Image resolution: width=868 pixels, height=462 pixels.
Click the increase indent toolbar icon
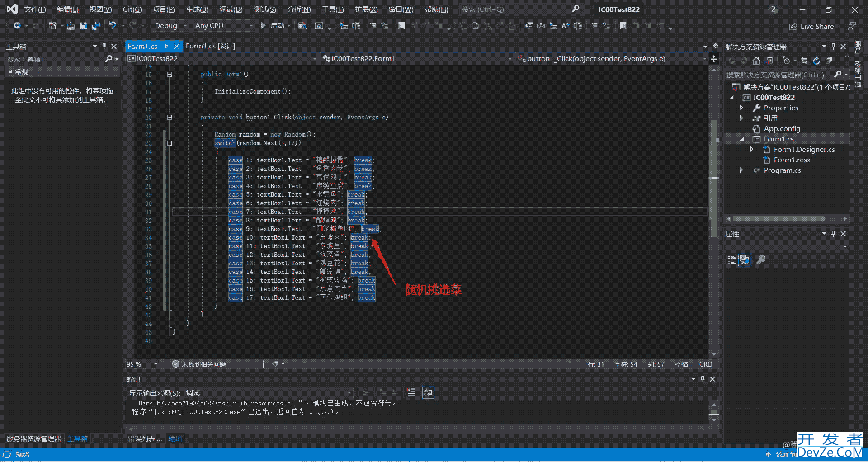coord(385,26)
